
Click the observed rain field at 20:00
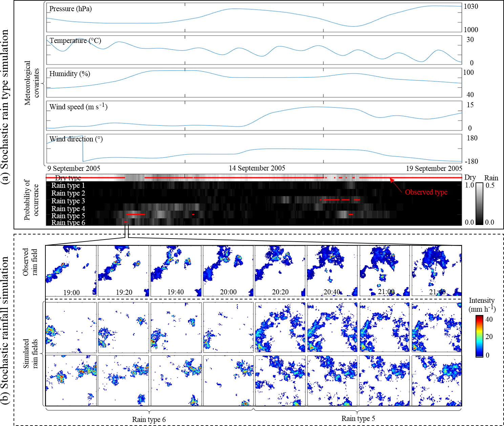click(x=228, y=271)
